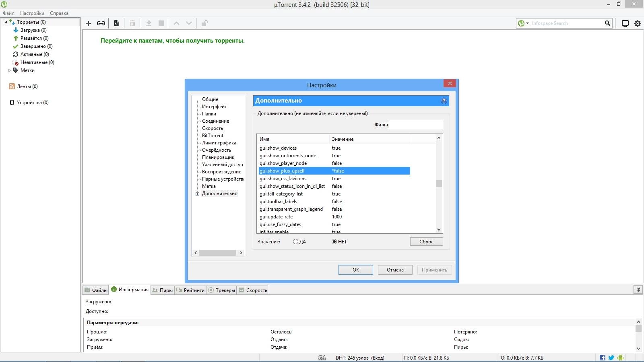The width and height of the screenshot is (644, 362).
Task: Click the Отмена button
Action: pos(395,270)
